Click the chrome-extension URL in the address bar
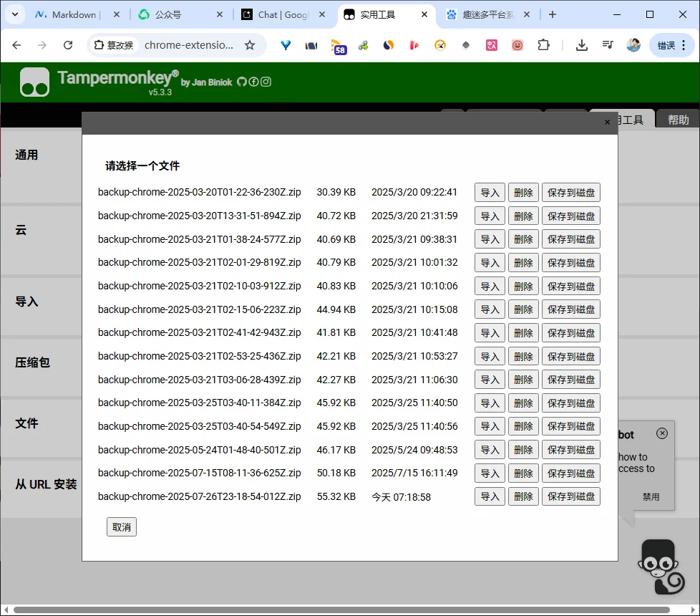This screenshot has height=616, width=700. coord(189,45)
